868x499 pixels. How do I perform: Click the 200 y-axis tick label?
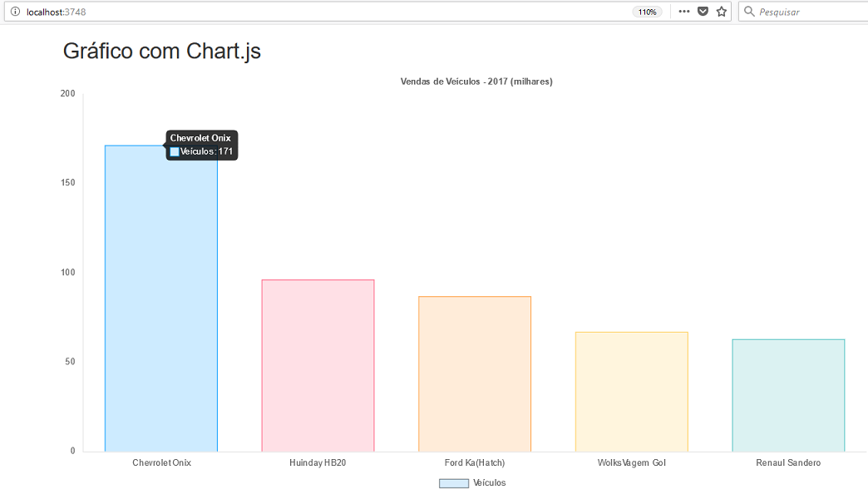pyautogui.click(x=67, y=94)
